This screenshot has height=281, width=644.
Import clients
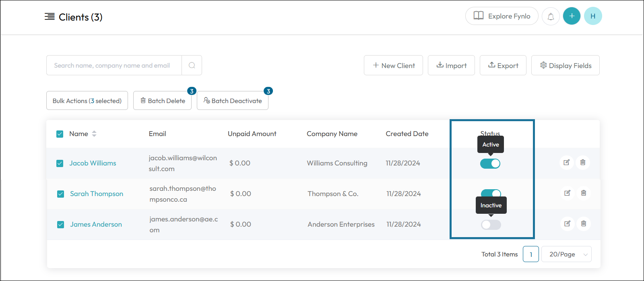coord(451,65)
